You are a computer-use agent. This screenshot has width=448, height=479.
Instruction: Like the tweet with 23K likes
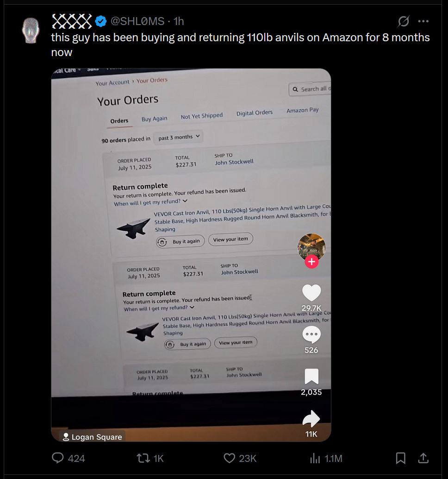[x=229, y=458]
